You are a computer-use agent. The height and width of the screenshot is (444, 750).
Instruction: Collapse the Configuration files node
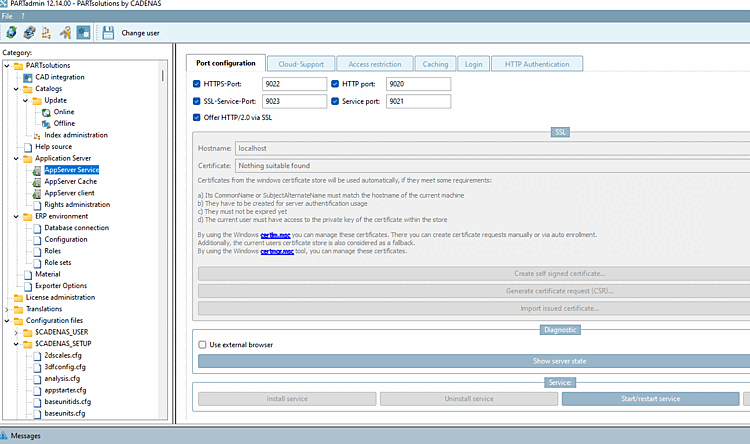point(7,321)
